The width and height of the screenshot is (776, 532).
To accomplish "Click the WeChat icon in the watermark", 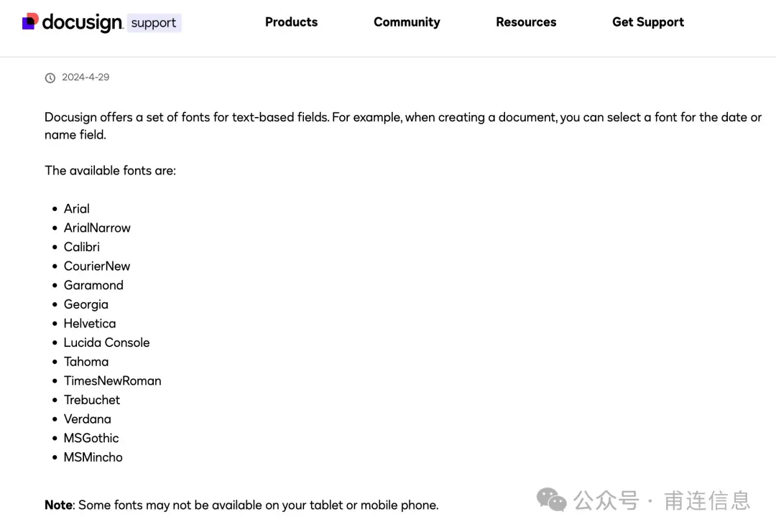I will 551,500.
